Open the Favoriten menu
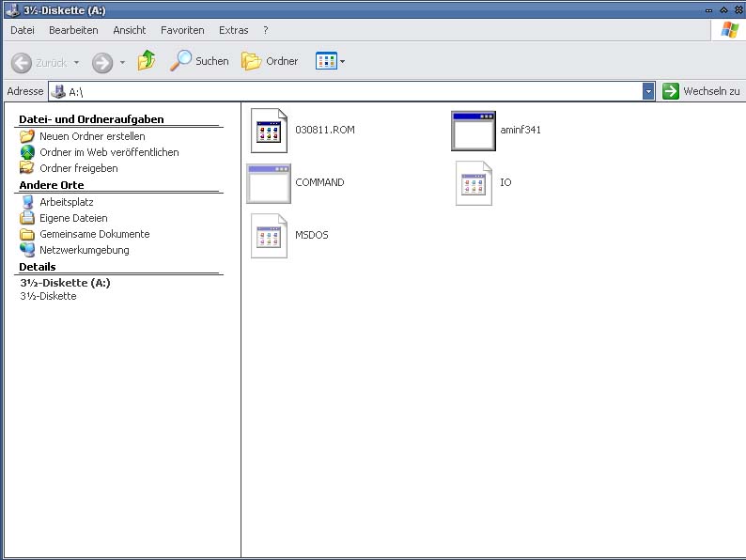The image size is (746, 560). pyautogui.click(x=182, y=30)
